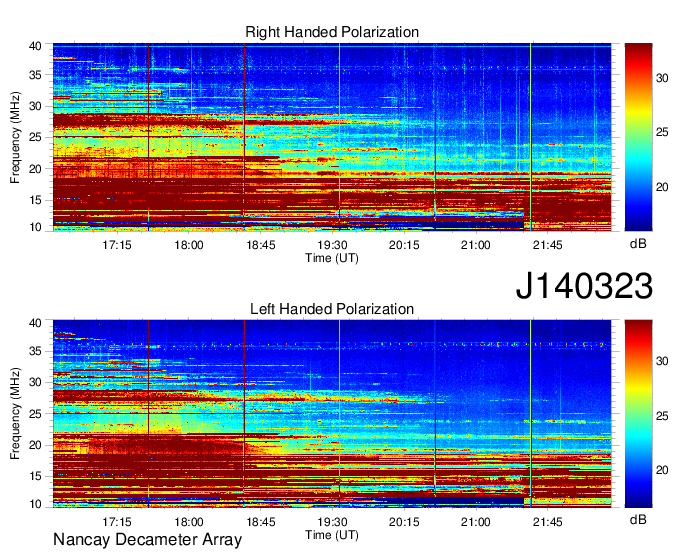The height and width of the screenshot is (552, 680).
Task: Click the 30 dB label on Left Handed color bar
Action: (662, 361)
